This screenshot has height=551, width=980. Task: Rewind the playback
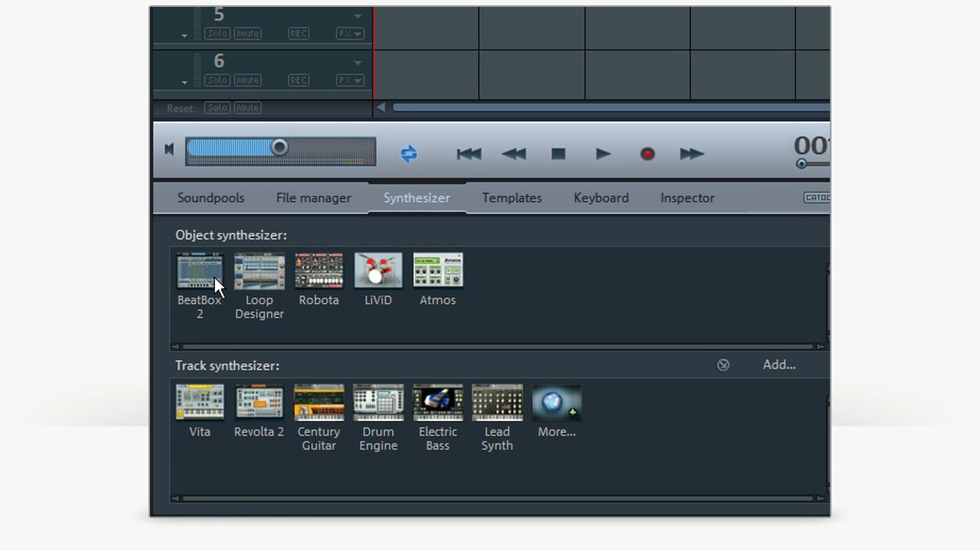(514, 154)
